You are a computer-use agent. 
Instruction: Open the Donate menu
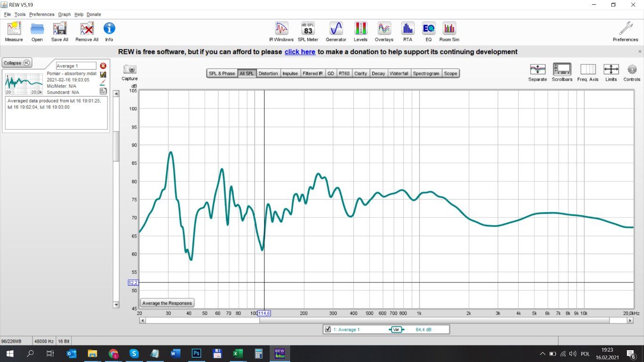[x=94, y=15]
